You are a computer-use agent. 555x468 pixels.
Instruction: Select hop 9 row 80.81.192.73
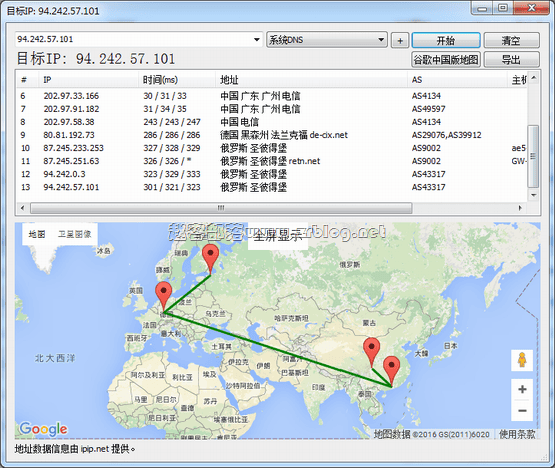(x=272, y=135)
